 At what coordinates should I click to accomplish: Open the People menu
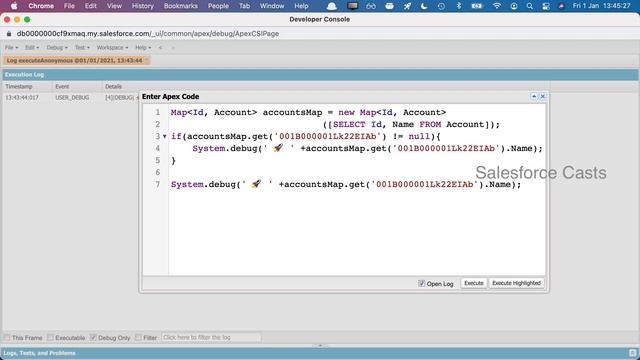218,6
